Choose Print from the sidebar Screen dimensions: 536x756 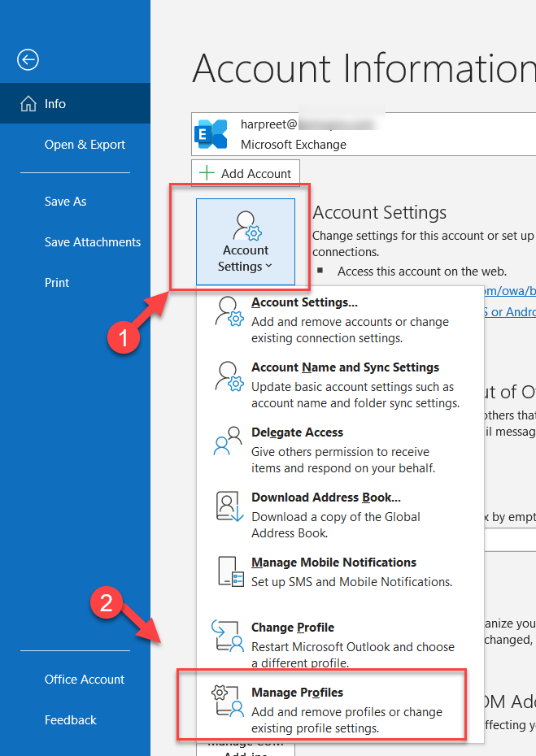click(x=57, y=283)
